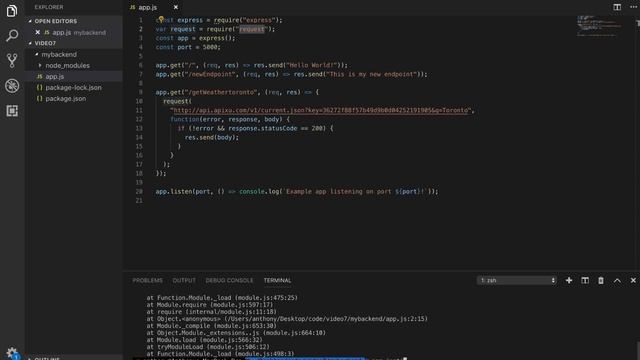Close the terminal panel
The height and width of the screenshot is (360, 640).
click(633, 280)
